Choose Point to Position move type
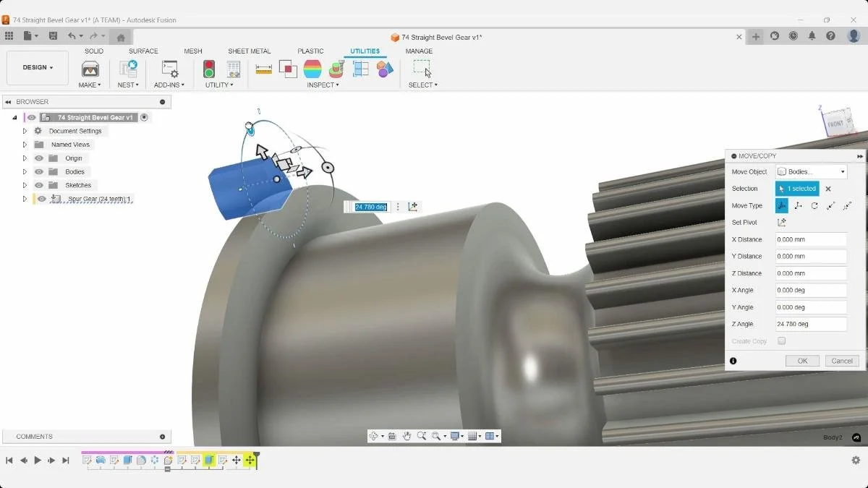Viewport: 868px width, 488px height. click(847, 205)
